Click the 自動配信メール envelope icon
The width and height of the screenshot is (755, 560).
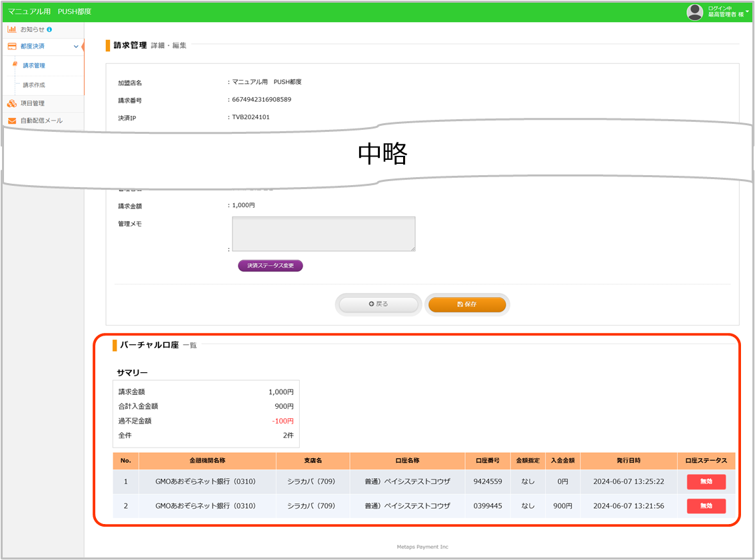[x=12, y=121]
